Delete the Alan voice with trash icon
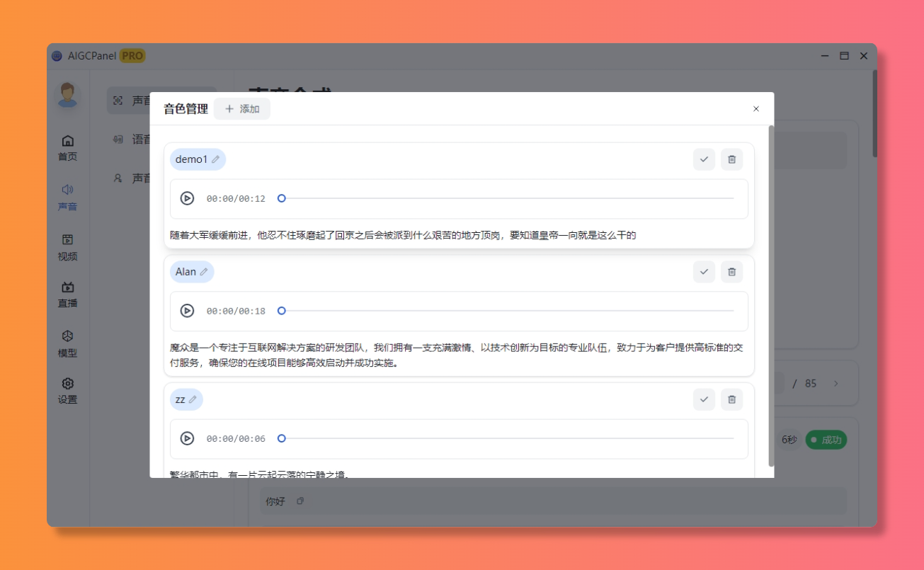This screenshot has height=570, width=924. coord(731,272)
